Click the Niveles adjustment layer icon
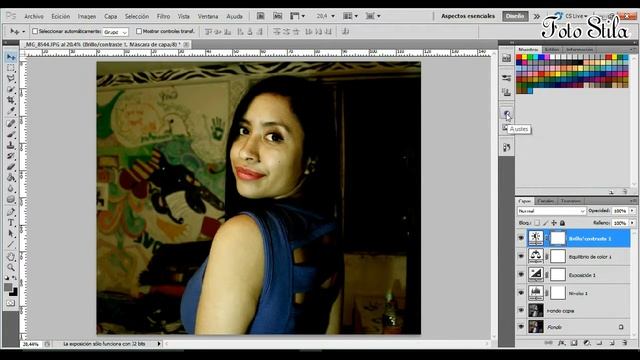640x360 pixels. pyautogui.click(x=536, y=293)
